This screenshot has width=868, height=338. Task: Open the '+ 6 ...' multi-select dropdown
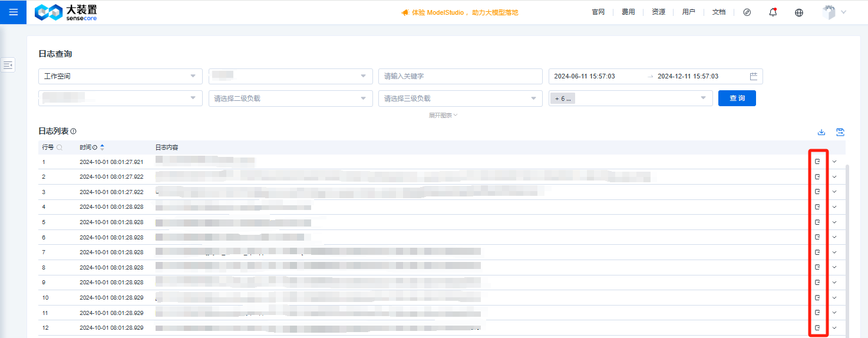(631, 99)
